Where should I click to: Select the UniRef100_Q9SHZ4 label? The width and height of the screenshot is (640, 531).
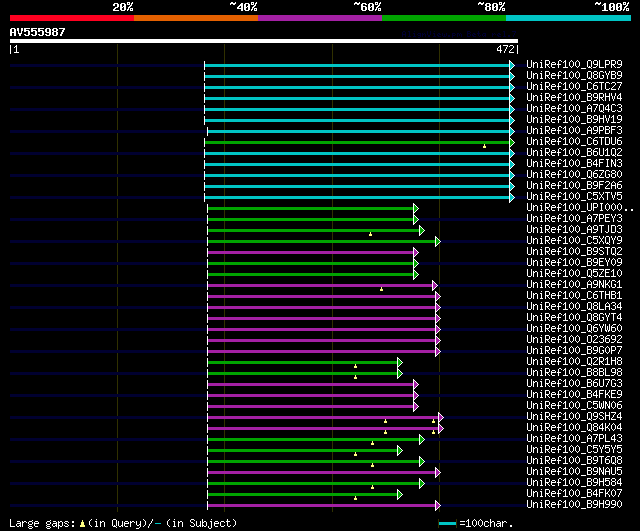pos(574,417)
